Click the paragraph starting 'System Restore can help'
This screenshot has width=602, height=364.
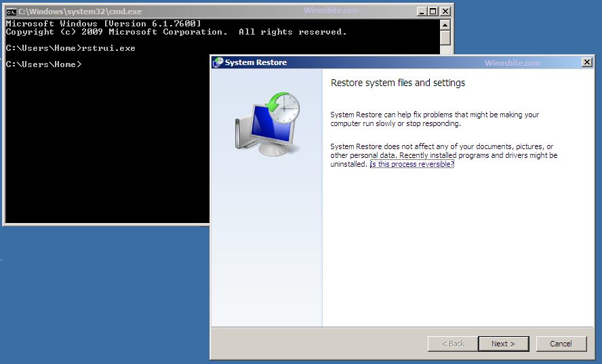435,119
